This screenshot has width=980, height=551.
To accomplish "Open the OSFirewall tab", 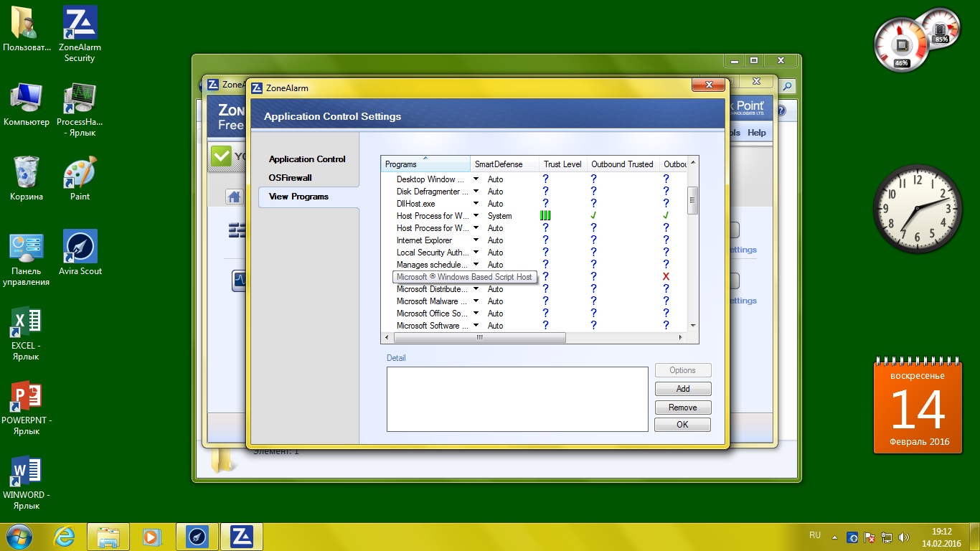I will click(291, 178).
